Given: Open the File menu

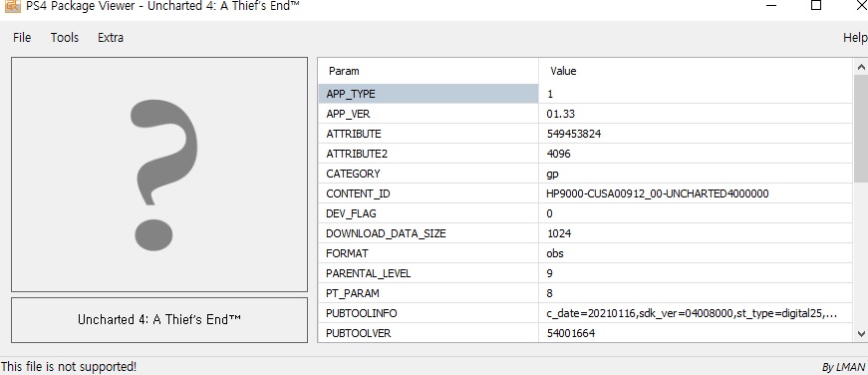Looking at the screenshot, I should tap(22, 38).
